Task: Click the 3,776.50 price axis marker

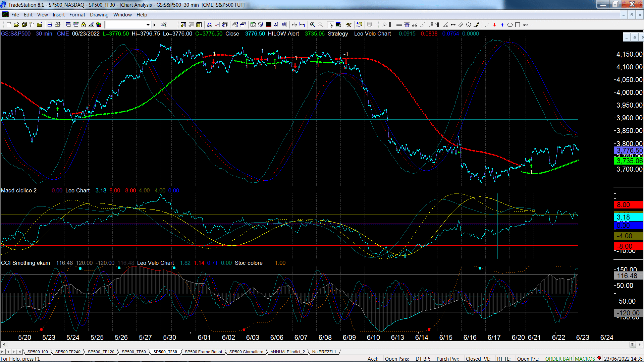Action: pyautogui.click(x=630, y=150)
